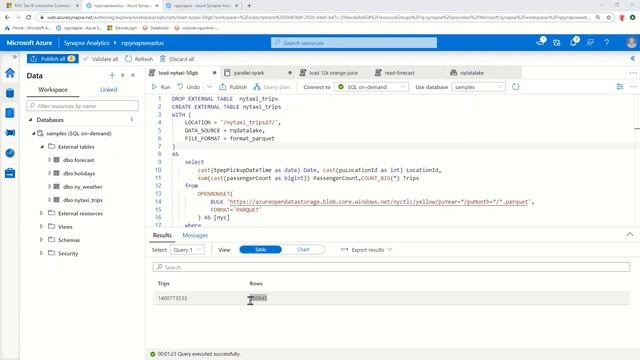Viewport: 640px width, 360px height.
Task: Open the load 12k orange-juice tab
Action: (x=333, y=73)
